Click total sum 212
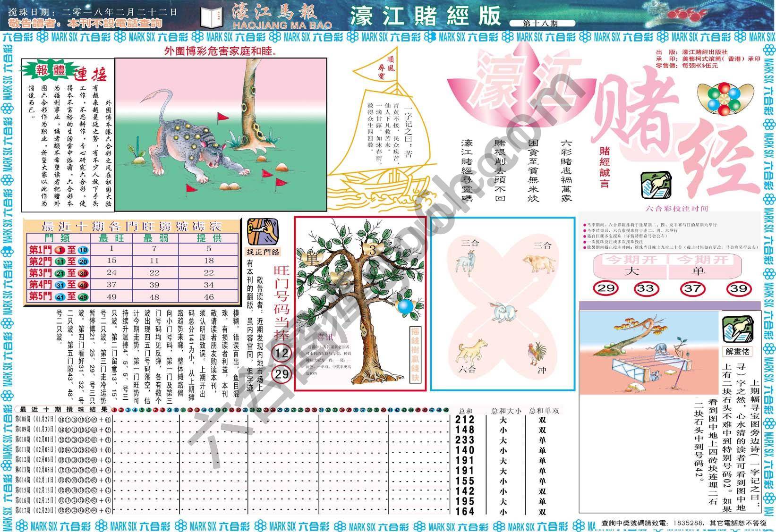The width and height of the screenshot is (776, 532). click(465, 420)
